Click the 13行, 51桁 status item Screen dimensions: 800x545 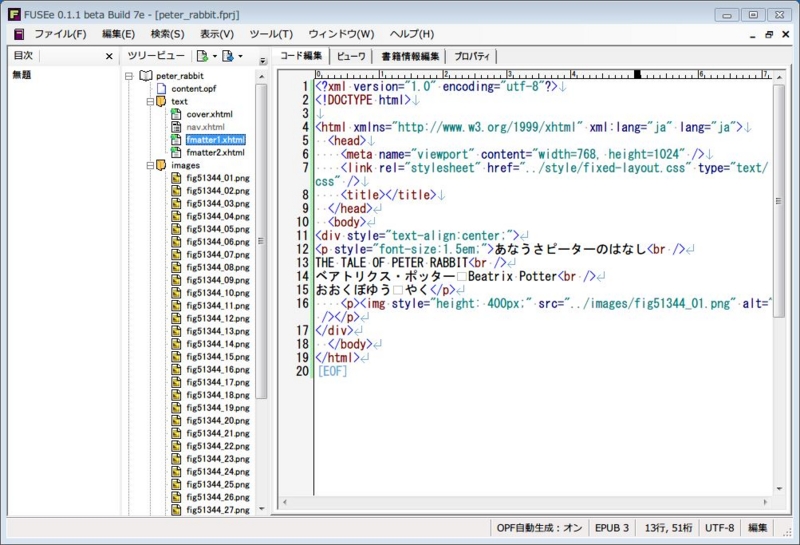(x=668, y=528)
